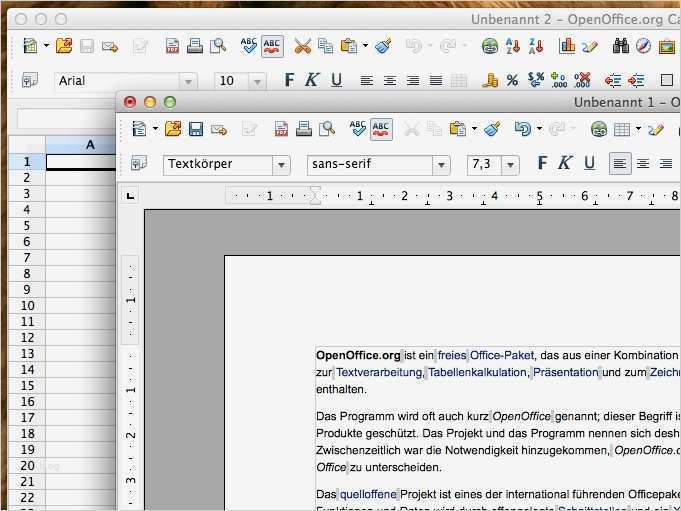Copy icon in Calc toolbar

(x=325, y=46)
